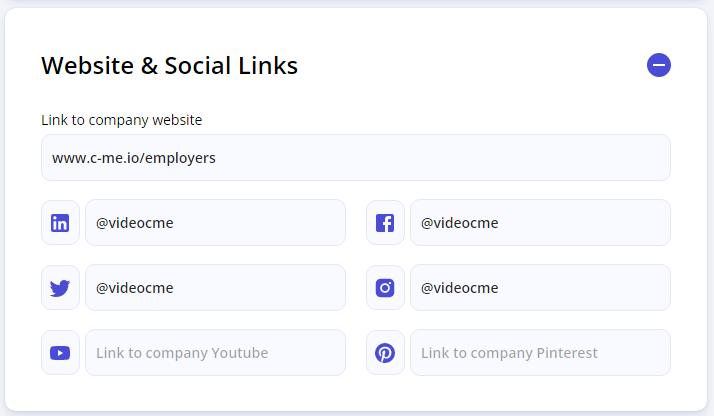Click the www.c-me.io/employers URL text
This screenshot has height=416, width=714.
pos(134,158)
